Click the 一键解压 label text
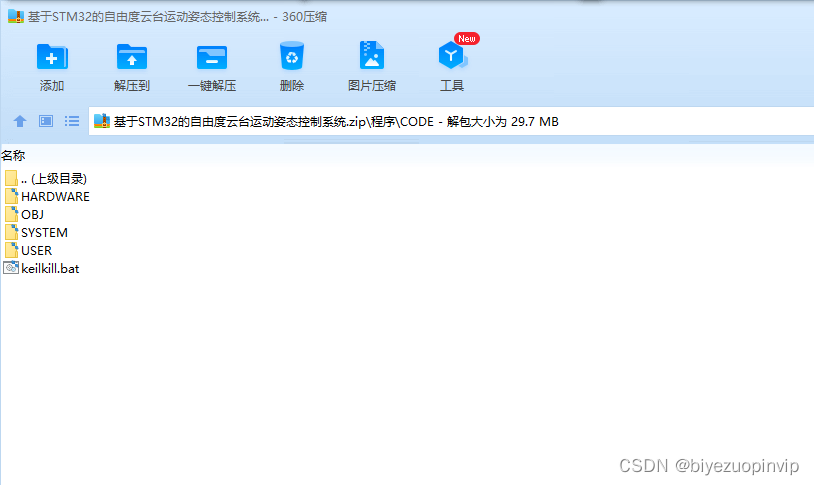814x485 pixels. coord(212,86)
